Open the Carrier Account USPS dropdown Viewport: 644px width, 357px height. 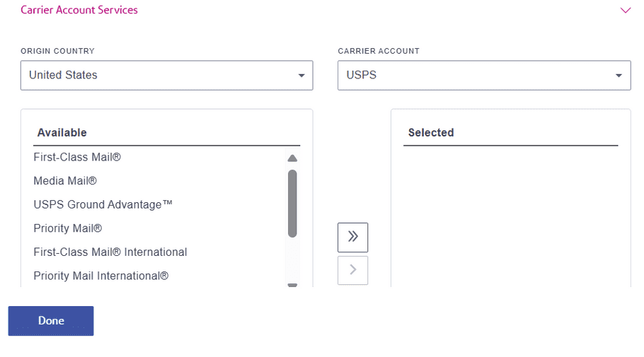pyautogui.click(x=484, y=75)
